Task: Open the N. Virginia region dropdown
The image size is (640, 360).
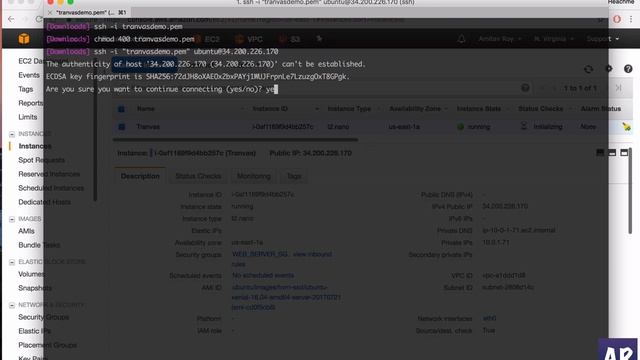Action: point(553,39)
